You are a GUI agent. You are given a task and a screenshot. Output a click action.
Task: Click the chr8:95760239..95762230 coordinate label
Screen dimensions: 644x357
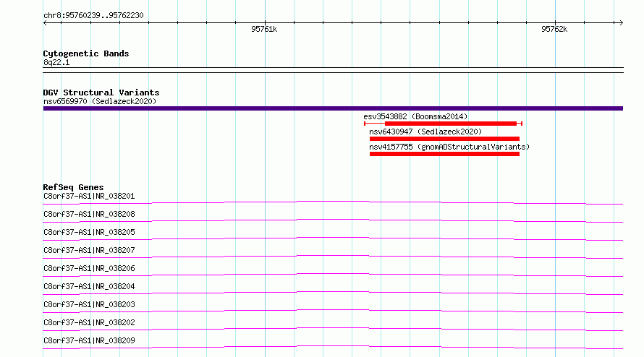(93, 15)
